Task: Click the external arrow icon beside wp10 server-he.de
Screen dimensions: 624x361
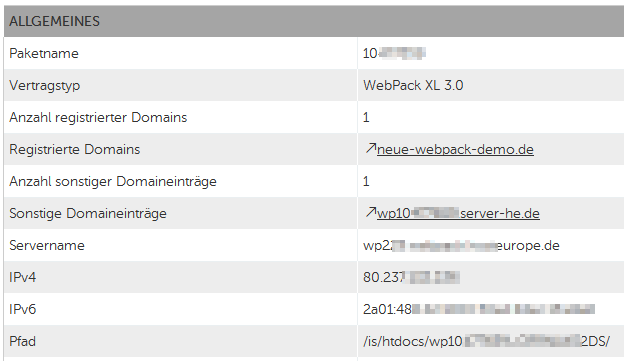Action: pos(370,212)
